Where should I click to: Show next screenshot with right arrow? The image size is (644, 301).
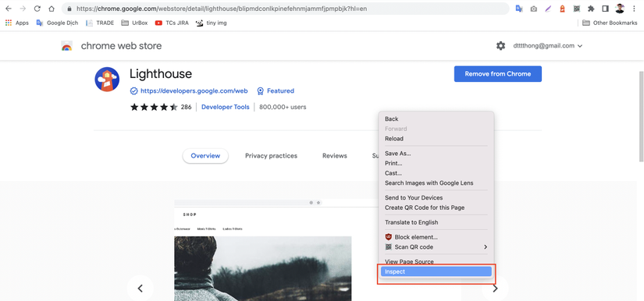pyautogui.click(x=495, y=289)
